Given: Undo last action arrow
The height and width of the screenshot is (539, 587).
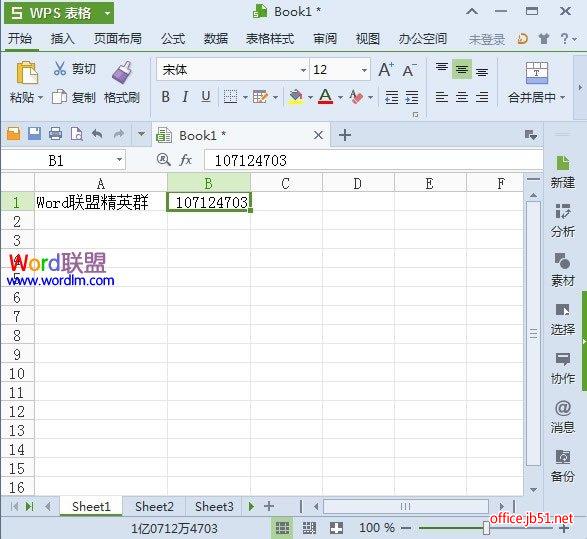Looking at the screenshot, I should [97, 134].
